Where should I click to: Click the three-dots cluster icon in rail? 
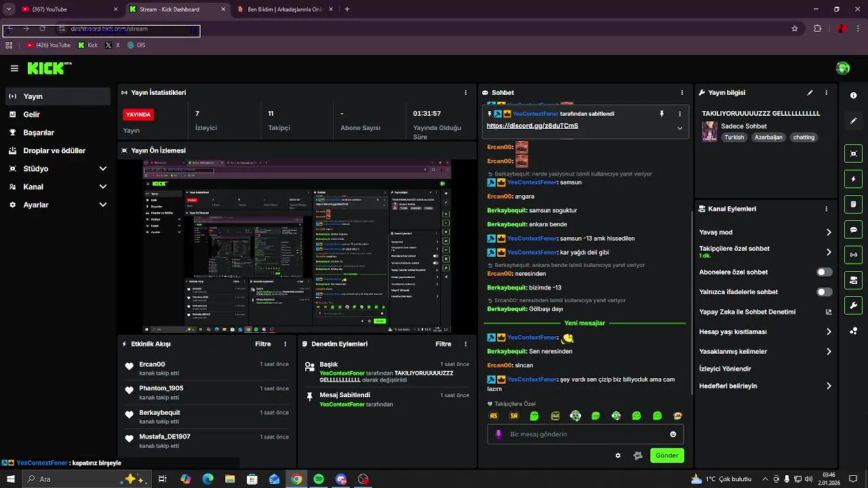[x=854, y=331]
